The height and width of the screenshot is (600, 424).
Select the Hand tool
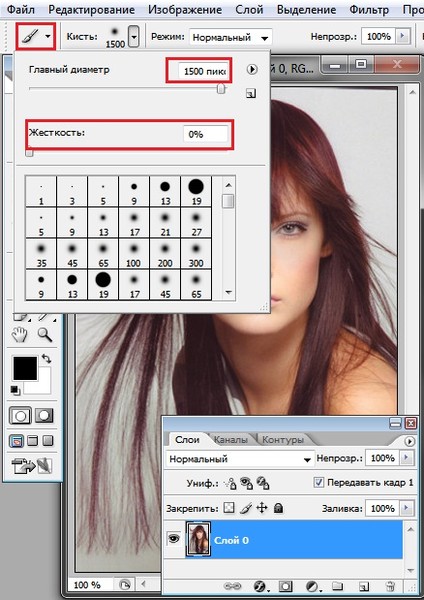tap(19, 334)
